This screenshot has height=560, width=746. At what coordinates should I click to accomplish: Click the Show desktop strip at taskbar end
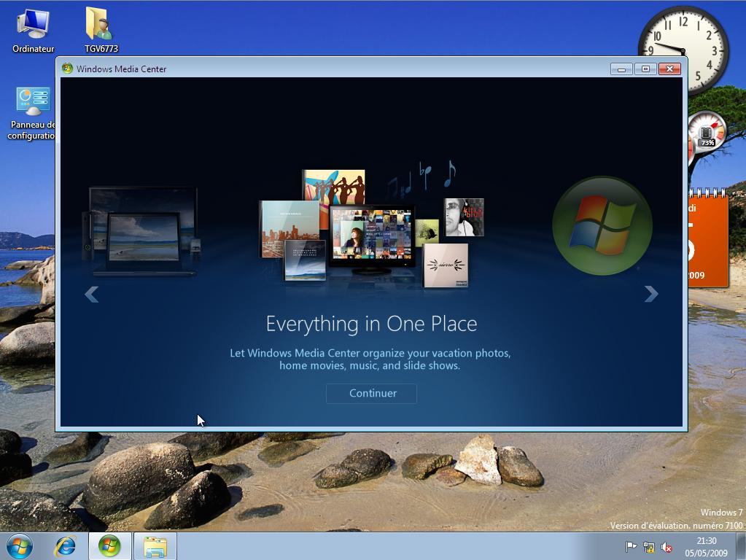[x=740, y=546]
